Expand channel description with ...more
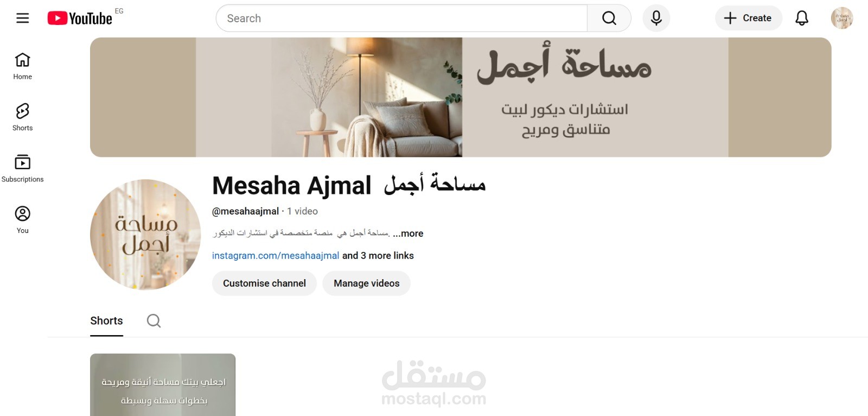Screen dimensions: 868x416 click(x=408, y=234)
